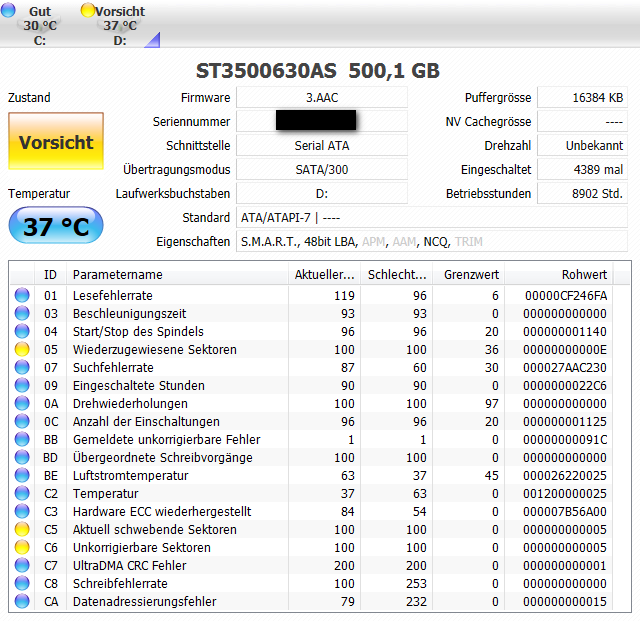Image resolution: width=640 pixels, height=621 pixels.
Task: Click status orb of UltraDMA CRC Fehler row
Action: click(22, 565)
